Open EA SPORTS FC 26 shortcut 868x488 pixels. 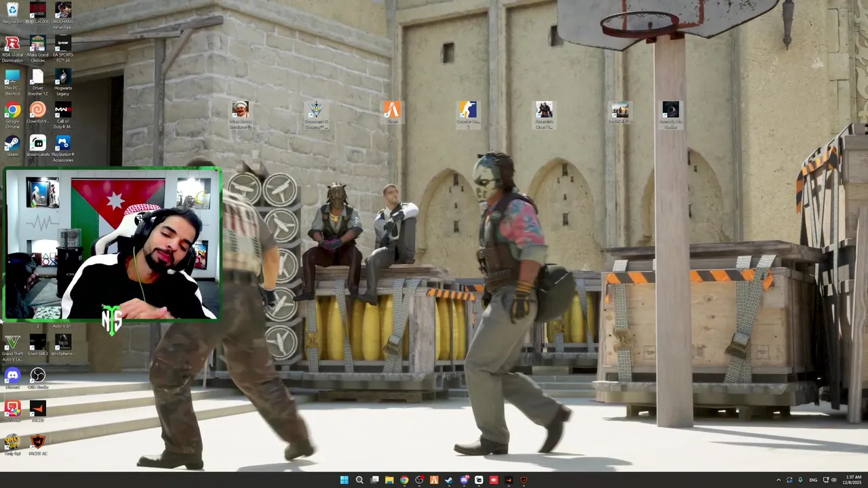pos(62,49)
